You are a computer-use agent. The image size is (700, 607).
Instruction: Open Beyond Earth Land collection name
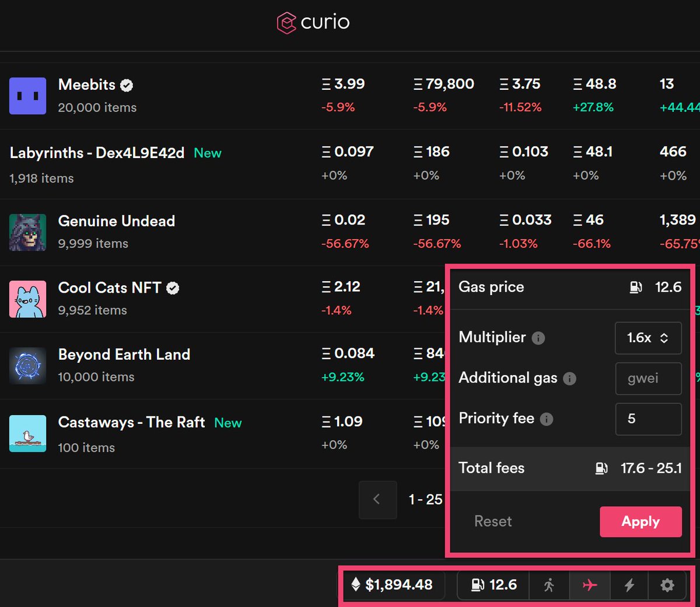[x=124, y=355]
